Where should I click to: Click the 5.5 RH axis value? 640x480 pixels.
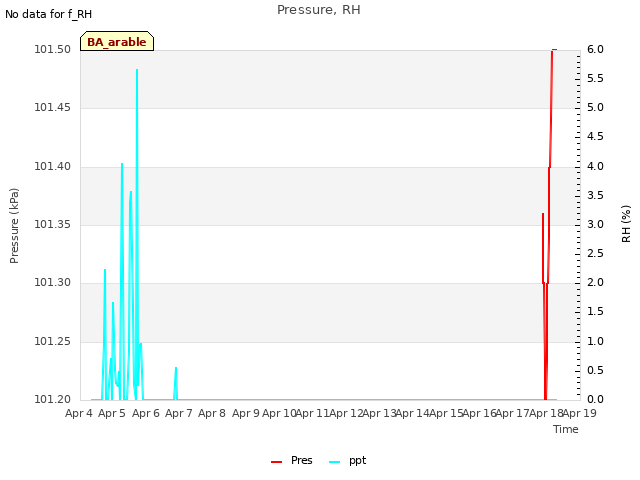click(x=595, y=78)
